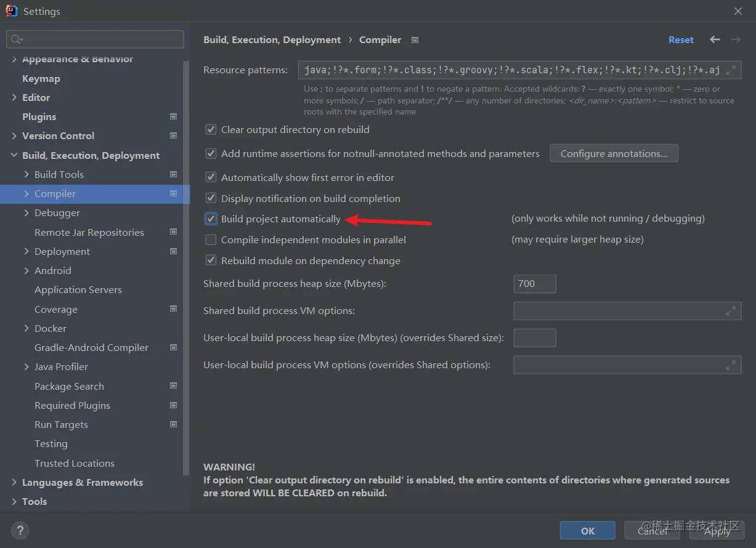Expand the Resource patterns field editor
Screen dimensions: 756x548
[731, 70]
